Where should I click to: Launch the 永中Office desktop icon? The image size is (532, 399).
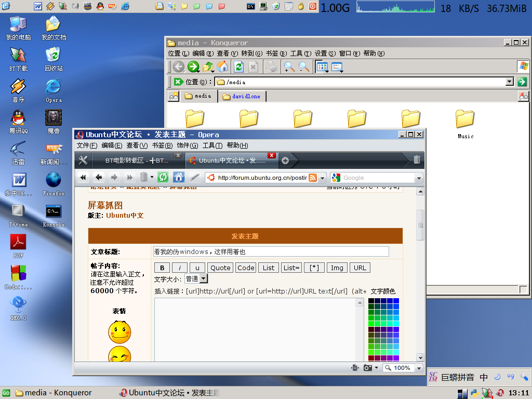tap(18, 184)
